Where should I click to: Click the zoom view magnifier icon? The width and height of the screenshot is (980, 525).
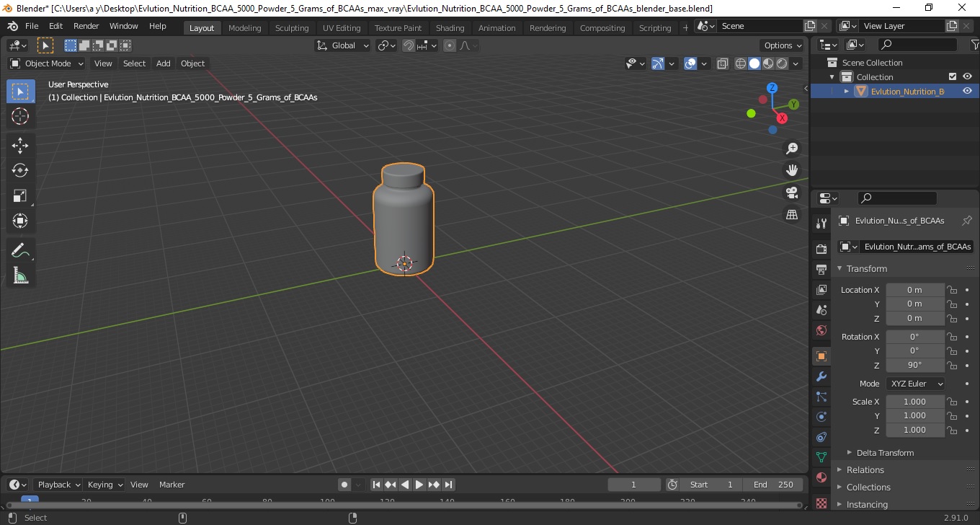(792, 149)
